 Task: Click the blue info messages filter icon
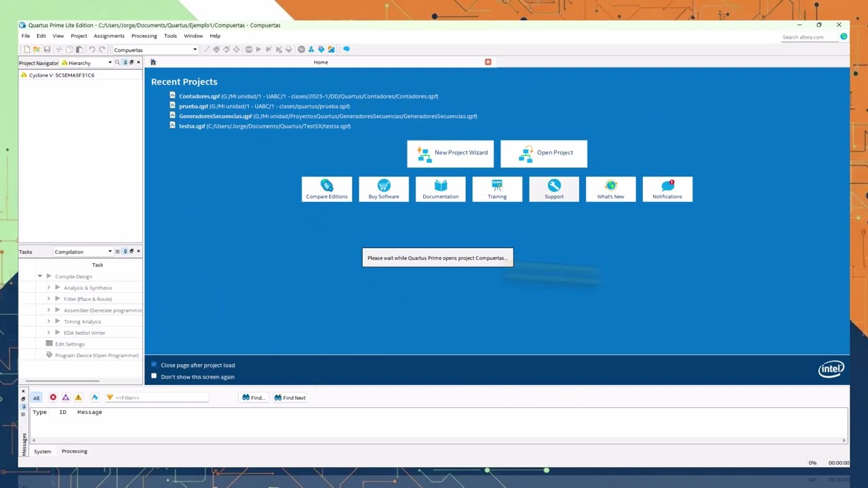pyautogui.click(x=94, y=398)
